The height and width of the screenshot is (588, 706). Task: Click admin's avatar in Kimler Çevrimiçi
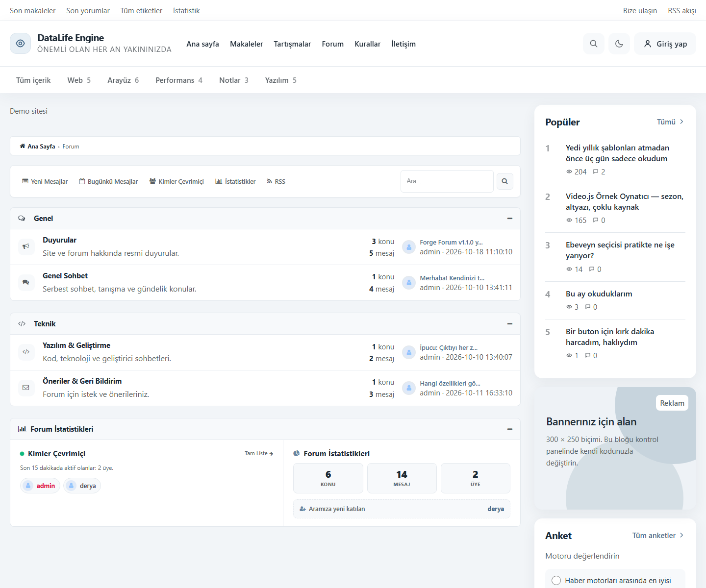[x=28, y=486]
